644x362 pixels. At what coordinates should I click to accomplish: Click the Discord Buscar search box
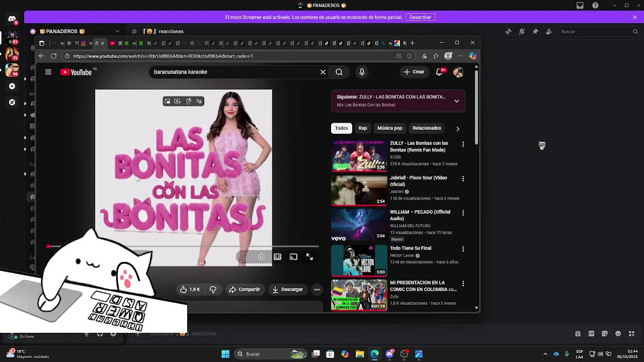tap(599, 31)
